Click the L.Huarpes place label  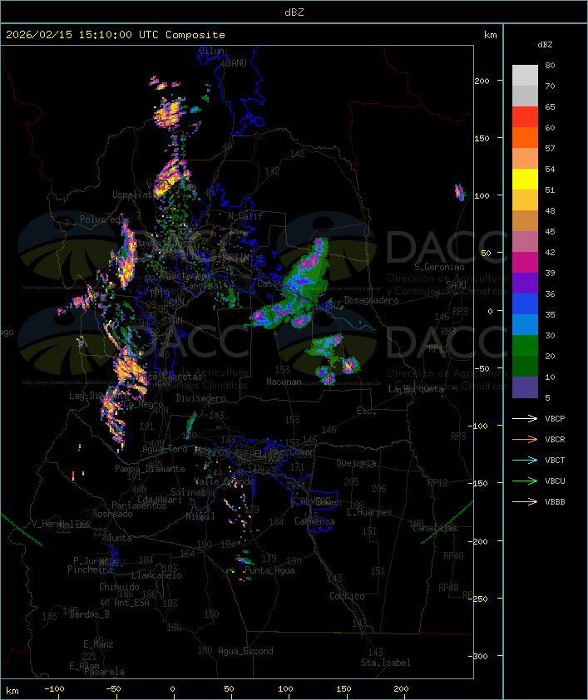(369, 512)
